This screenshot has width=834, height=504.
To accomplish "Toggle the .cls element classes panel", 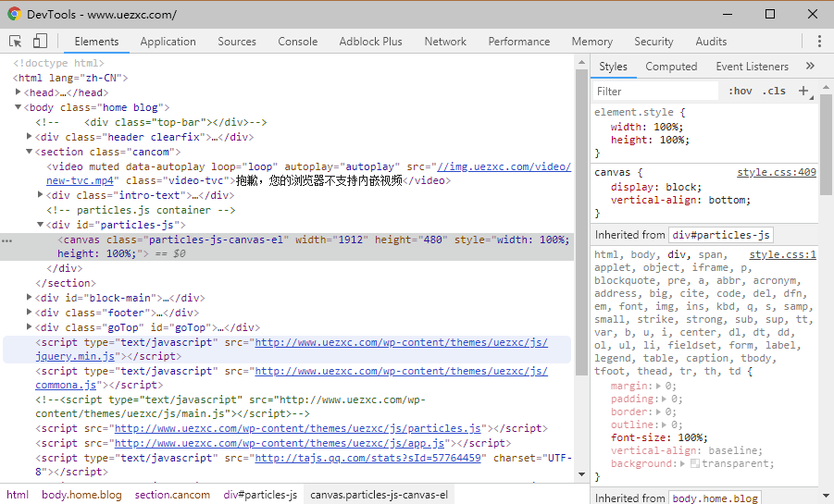I will point(773,91).
